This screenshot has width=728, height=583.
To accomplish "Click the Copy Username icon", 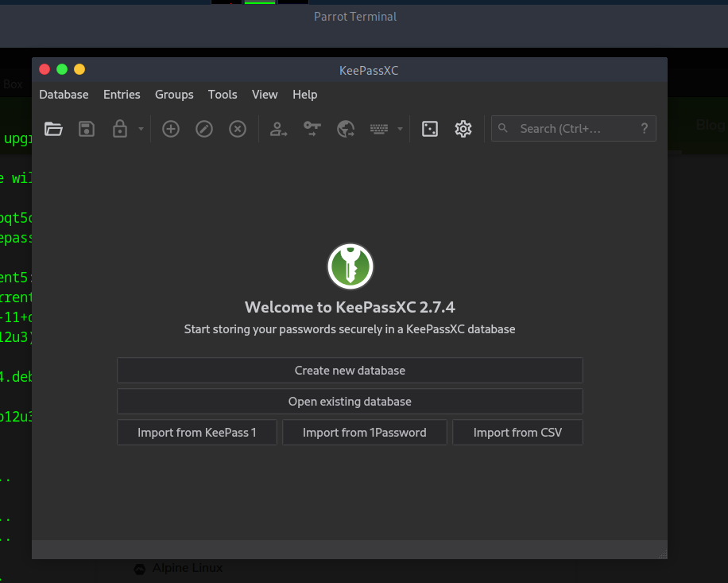I will (279, 129).
